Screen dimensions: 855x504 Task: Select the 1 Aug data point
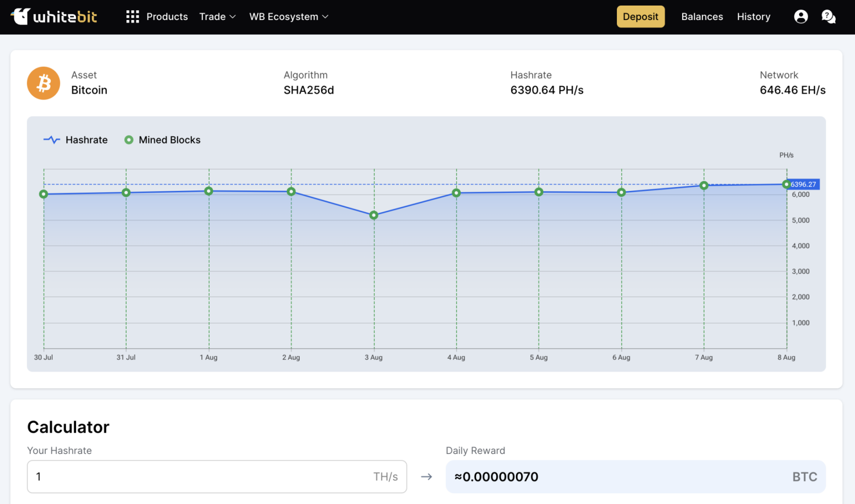point(209,191)
